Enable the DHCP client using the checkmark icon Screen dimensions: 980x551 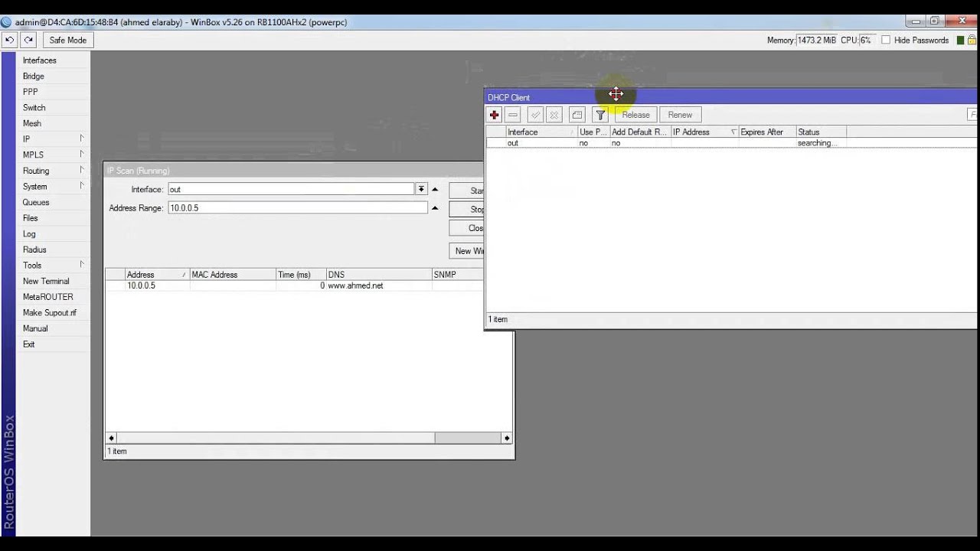(536, 115)
